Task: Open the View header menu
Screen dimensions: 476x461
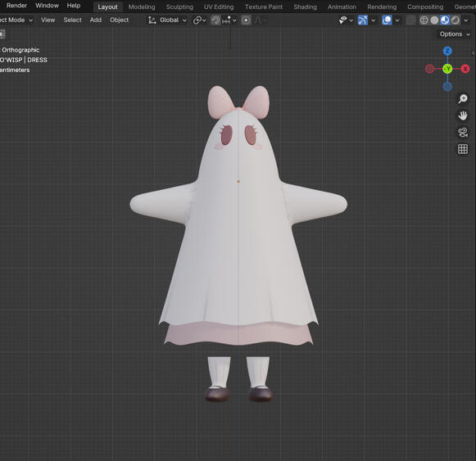Action: 48,20
